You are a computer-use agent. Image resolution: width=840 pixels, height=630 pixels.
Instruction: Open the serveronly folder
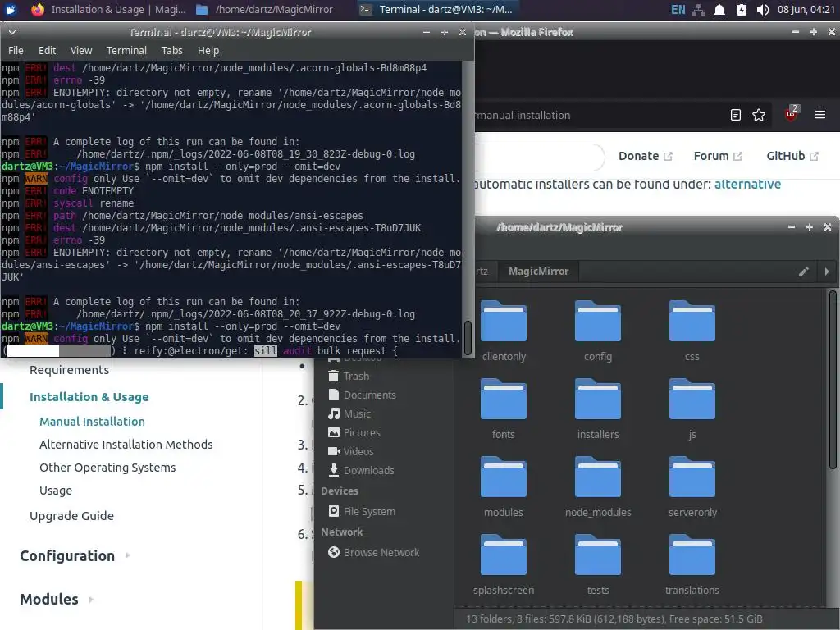692,486
